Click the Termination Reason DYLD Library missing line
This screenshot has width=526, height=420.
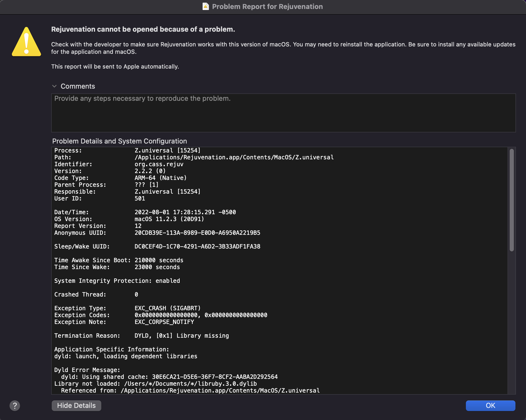(142, 336)
